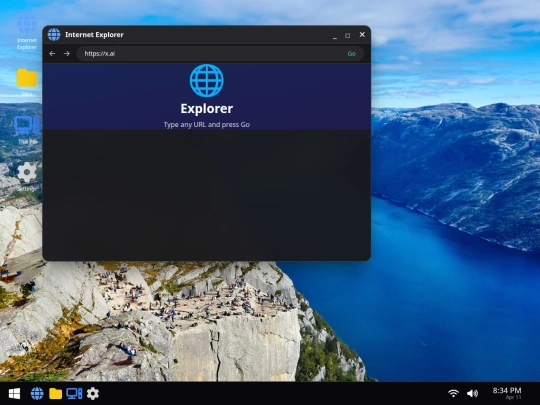Image resolution: width=540 pixels, height=405 pixels.
Task: Open Settings gear in the taskbar
Action: coord(93,394)
